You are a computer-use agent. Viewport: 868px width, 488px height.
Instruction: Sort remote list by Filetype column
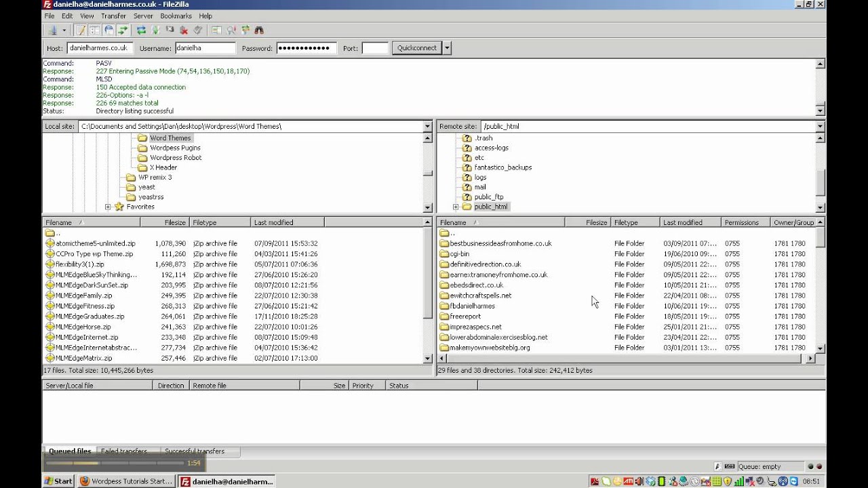(x=635, y=222)
